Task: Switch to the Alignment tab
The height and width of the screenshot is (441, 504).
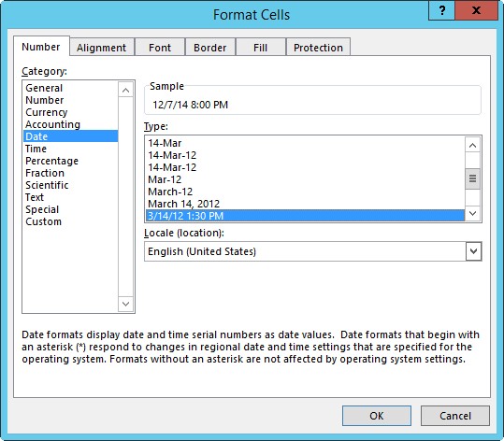Action: [x=102, y=48]
